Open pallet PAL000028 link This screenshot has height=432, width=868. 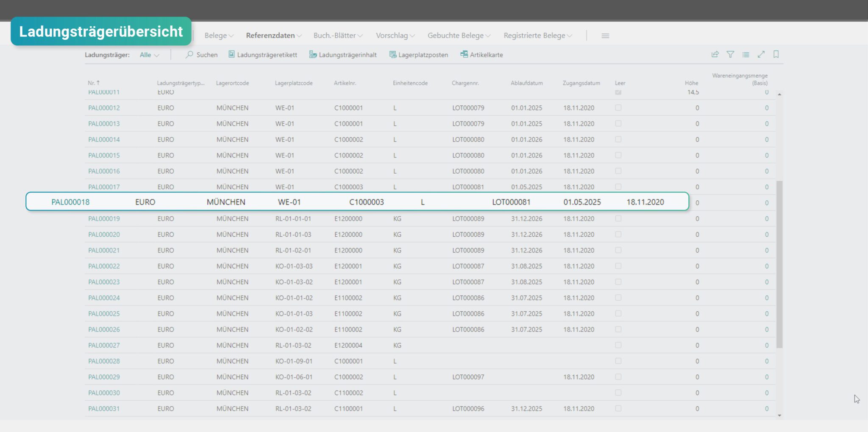pyautogui.click(x=104, y=361)
